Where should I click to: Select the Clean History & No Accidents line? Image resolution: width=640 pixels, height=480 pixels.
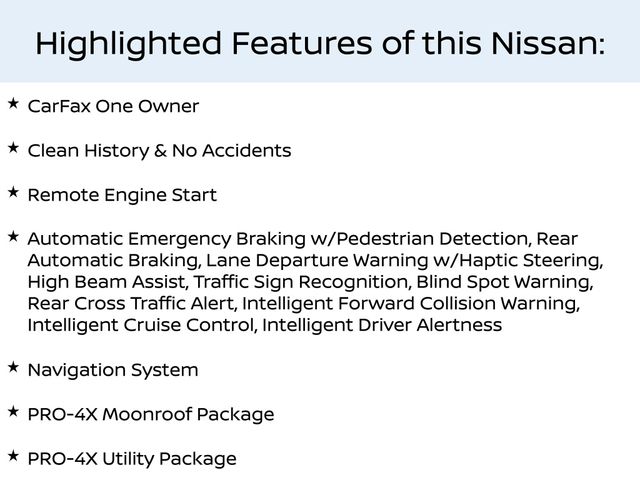tap(159, 151)
